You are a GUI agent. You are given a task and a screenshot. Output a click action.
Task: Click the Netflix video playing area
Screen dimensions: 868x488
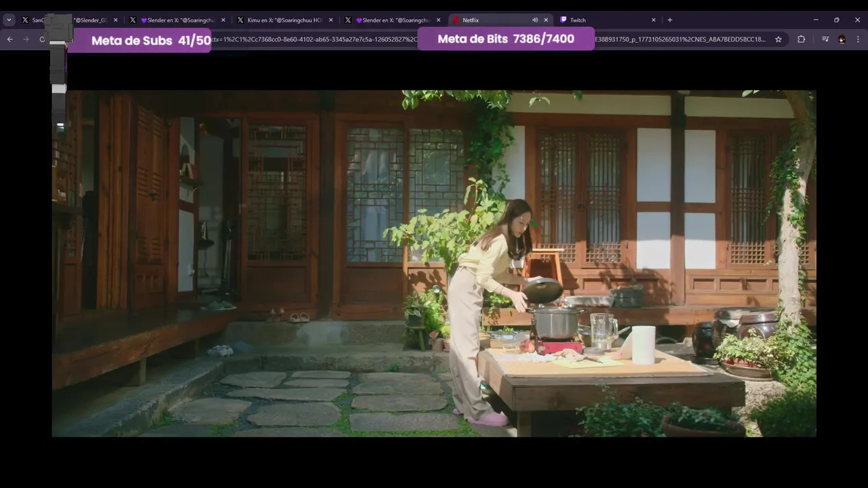434,264
